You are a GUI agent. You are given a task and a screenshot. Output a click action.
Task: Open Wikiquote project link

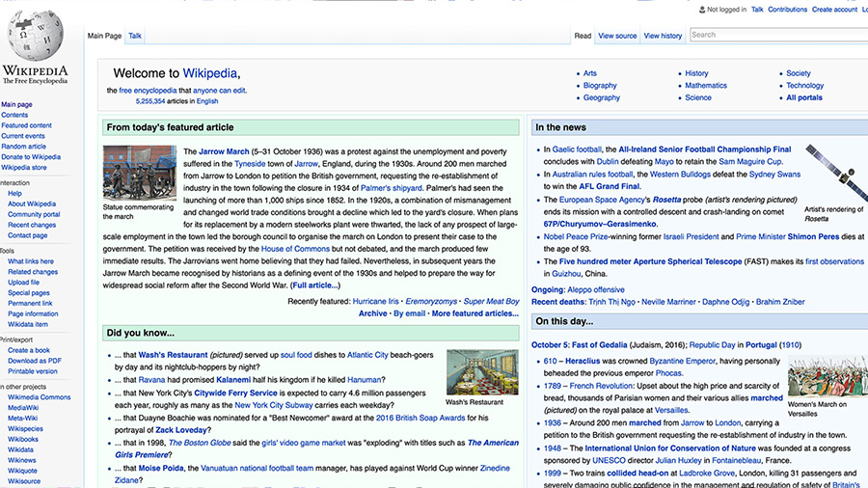click(22, 471)
